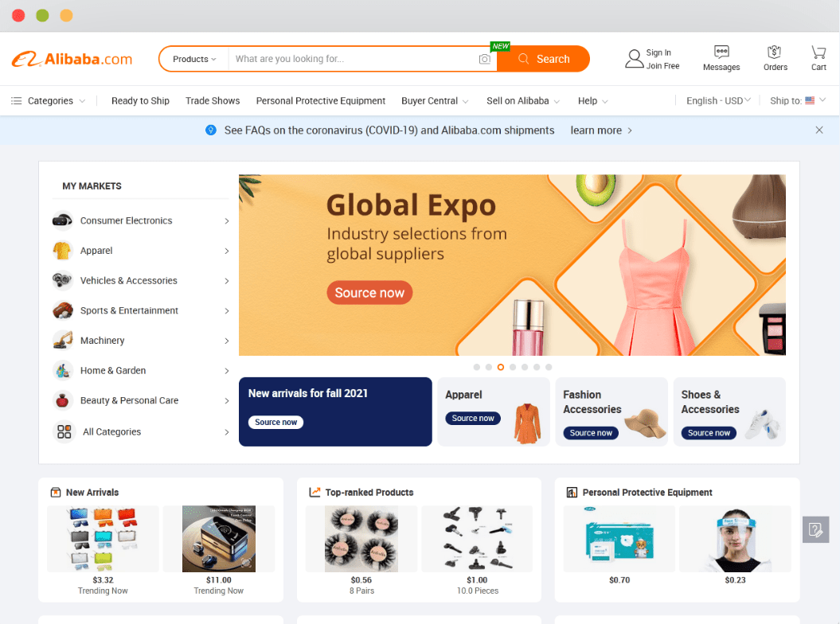
Task: Click the magnifier icon in Search button
Action: click(x=523, y=59)
